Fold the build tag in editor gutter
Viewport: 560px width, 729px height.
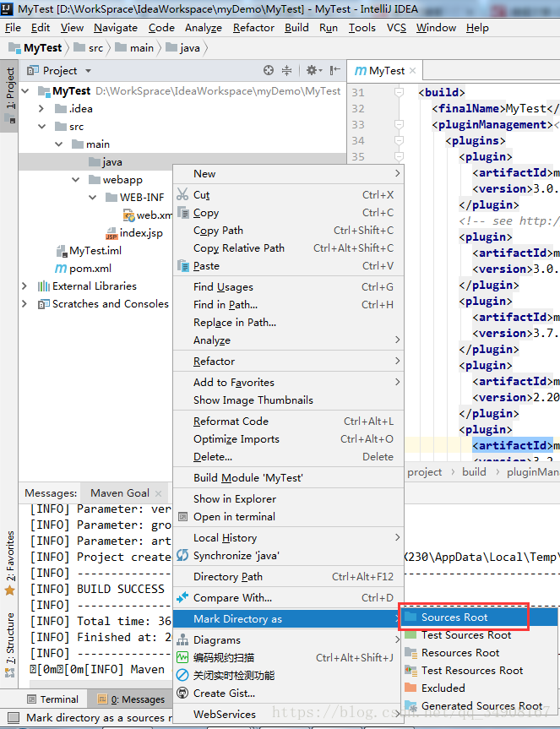point(399,92)
